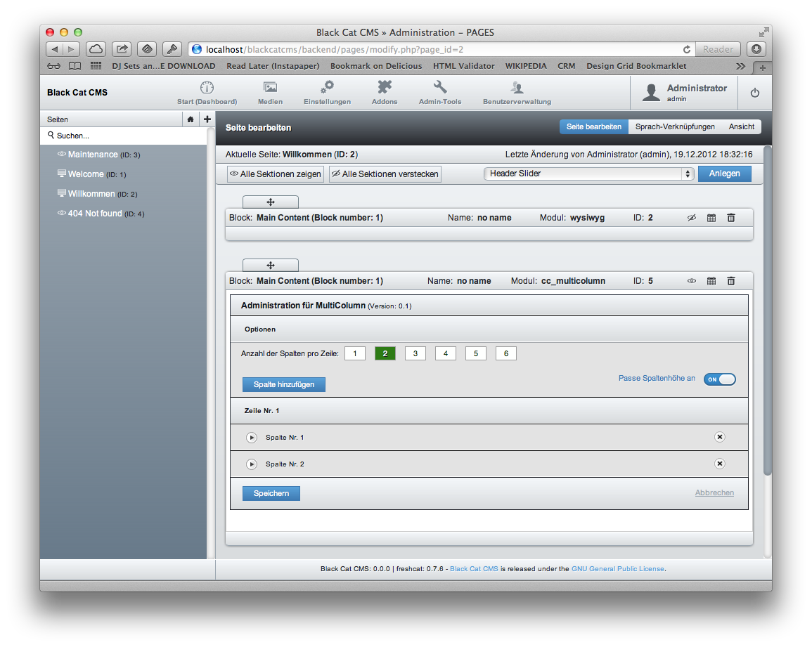Click Alle Sektionen zeigen button
The image size is (812, 647).
pos(276,174)
